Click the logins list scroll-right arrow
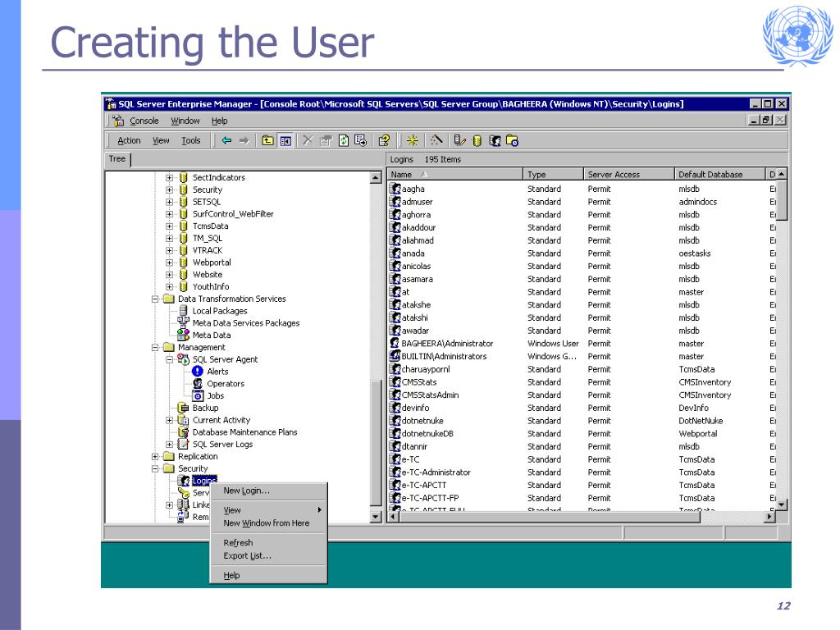840x630 pixels. [x=769, y=517]
